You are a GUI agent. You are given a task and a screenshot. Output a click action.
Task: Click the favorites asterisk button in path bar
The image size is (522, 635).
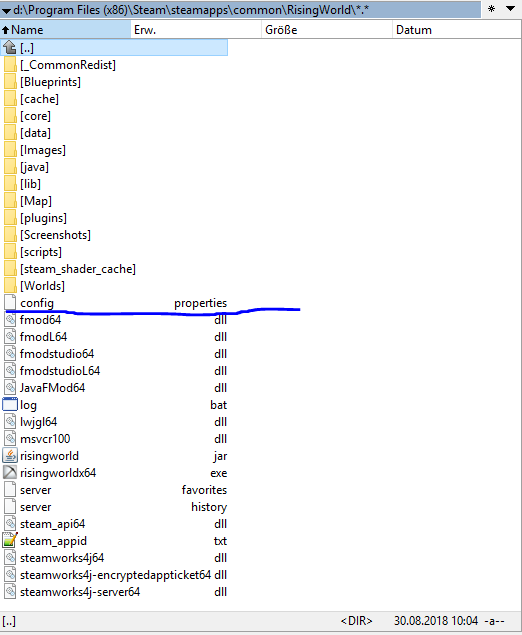click(x=491, y=9)
